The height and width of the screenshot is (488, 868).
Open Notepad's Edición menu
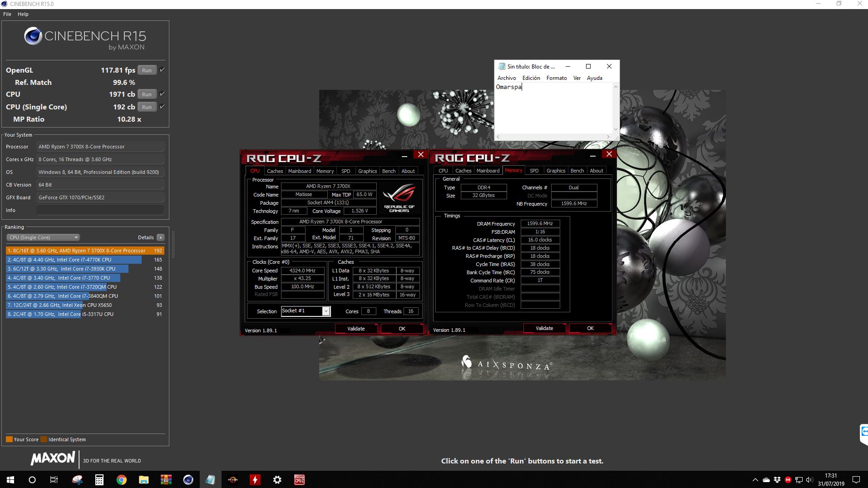click(531, 78)
